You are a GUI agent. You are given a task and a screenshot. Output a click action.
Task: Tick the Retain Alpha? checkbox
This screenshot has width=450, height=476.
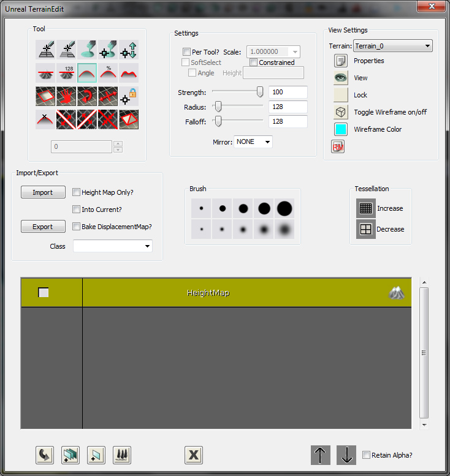(366, 455)
